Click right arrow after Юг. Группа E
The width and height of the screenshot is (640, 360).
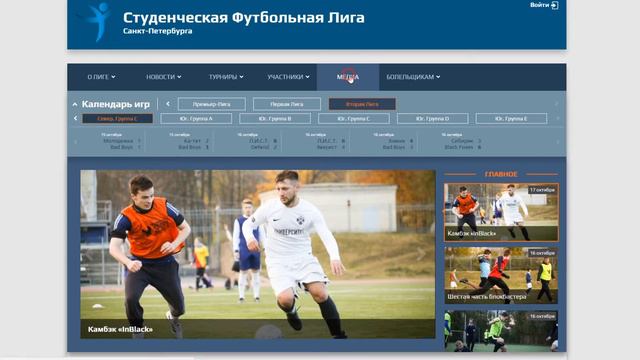pos(558,118)
